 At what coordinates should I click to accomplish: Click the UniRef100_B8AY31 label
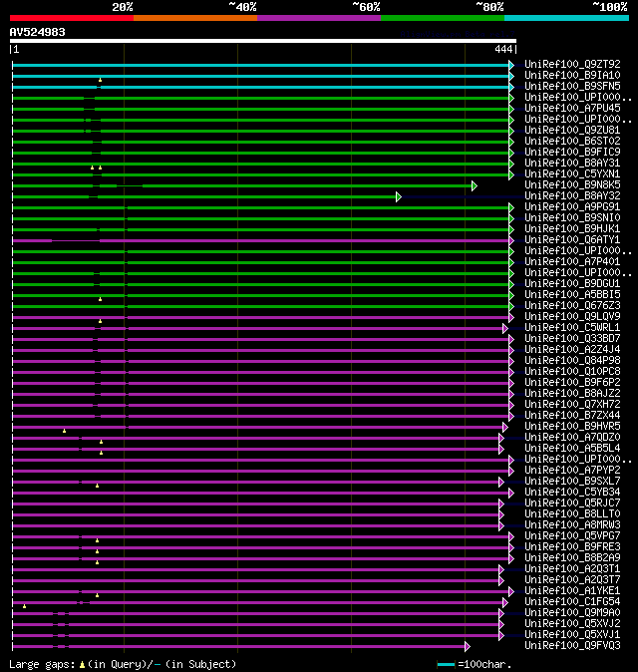[572, 163]
